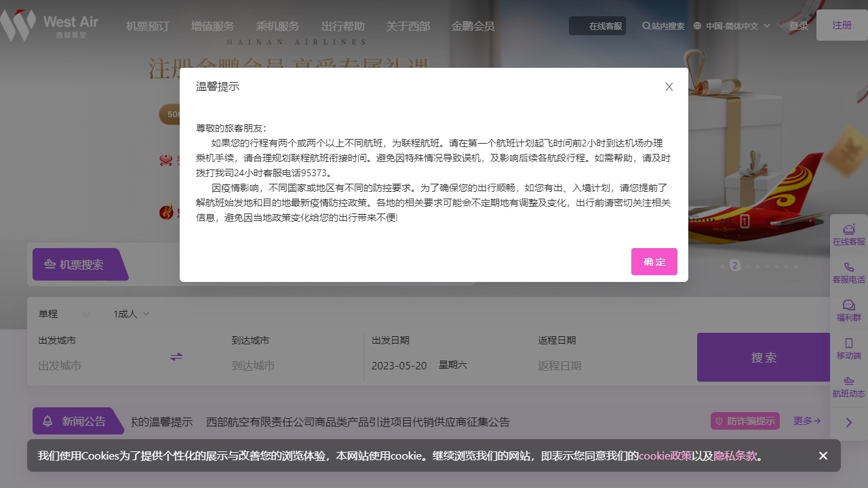Screen dimensions: 868x488
Task: Click the 出发城市 input field
Action: pyautogui.click(x=88, y=365)
